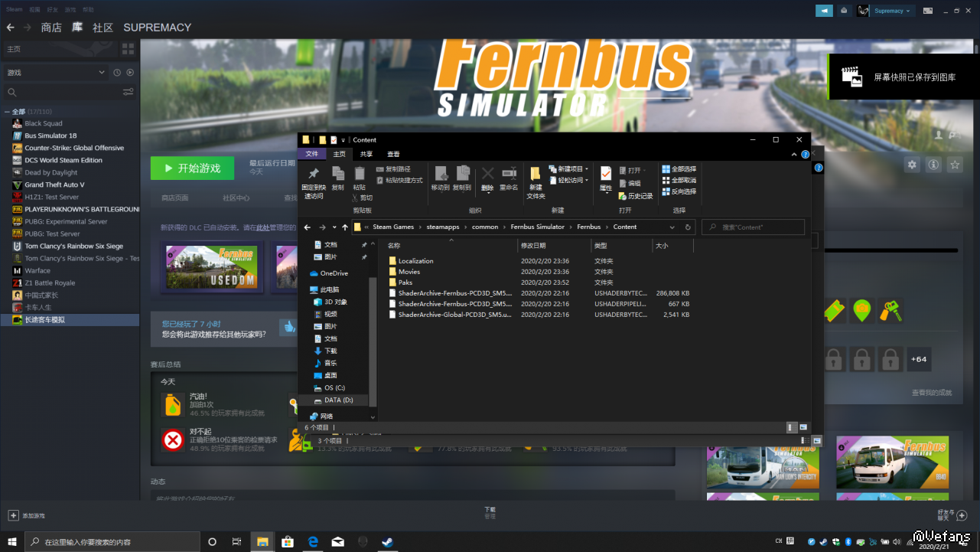Click the Cut (剪切) scissors icon
The height and width of the screenshot is (552, 980).
[x=362, y=198]
